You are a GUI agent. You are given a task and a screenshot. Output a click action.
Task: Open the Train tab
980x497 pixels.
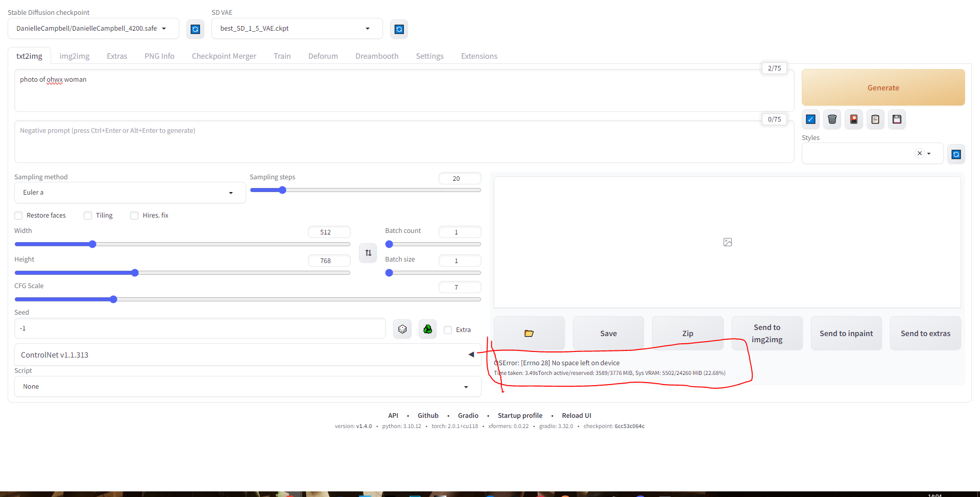coord(282,56)
